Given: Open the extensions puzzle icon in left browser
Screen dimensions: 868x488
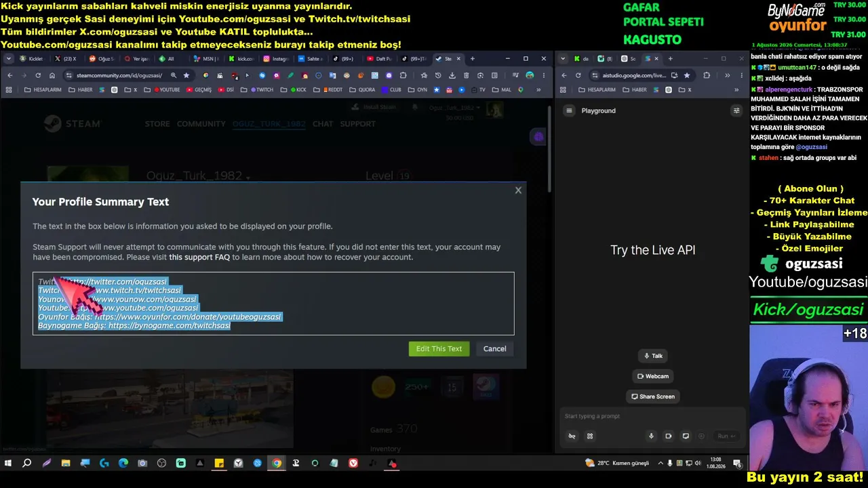Looking at the screenshot, I should pos(403,75).
